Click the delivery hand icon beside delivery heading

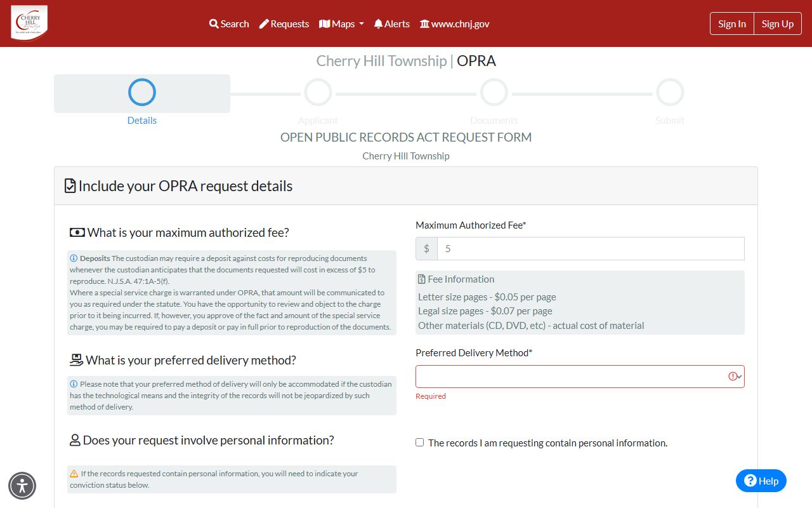pyautogui.click(x=76, y=360)
